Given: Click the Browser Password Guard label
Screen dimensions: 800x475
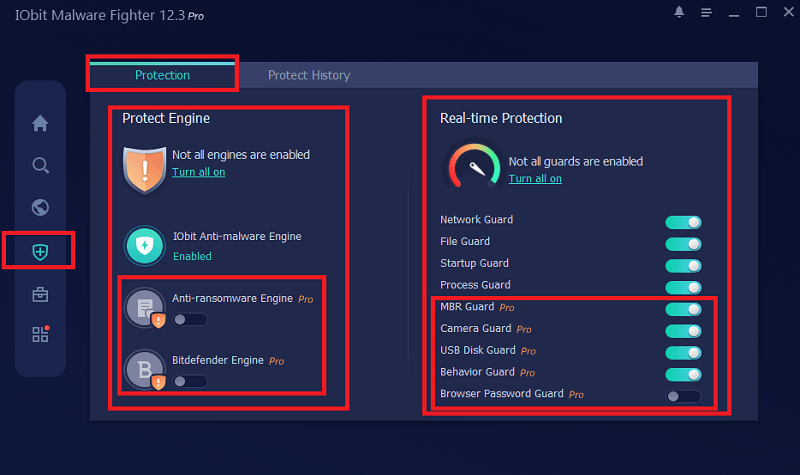Looking at the screenshot, I should (502, 394).
